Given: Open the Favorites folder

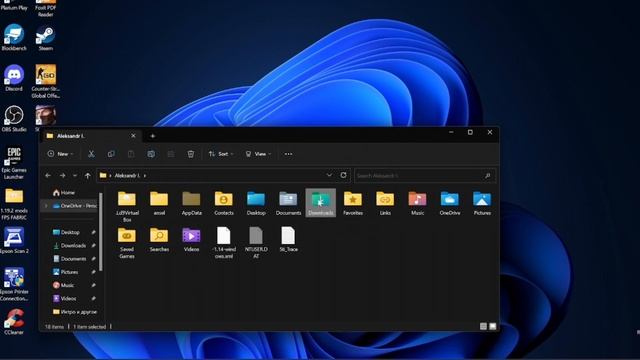Looking at the screenshot, I should click(353, 203).
